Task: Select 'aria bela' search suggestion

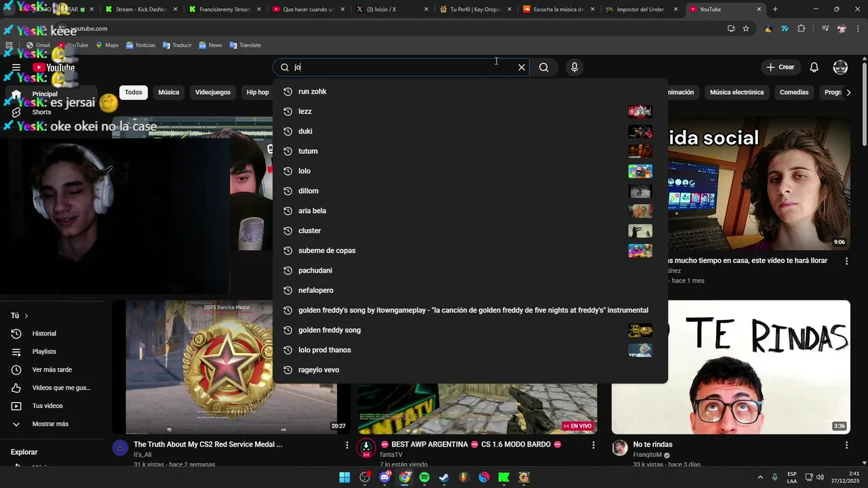Action: coord(471,211)
